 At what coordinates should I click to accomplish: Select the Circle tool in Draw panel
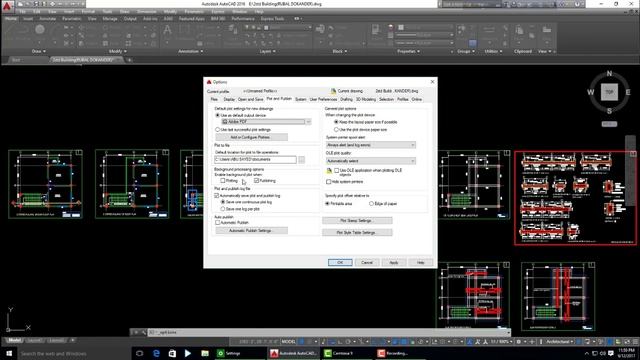coord(40,29)
